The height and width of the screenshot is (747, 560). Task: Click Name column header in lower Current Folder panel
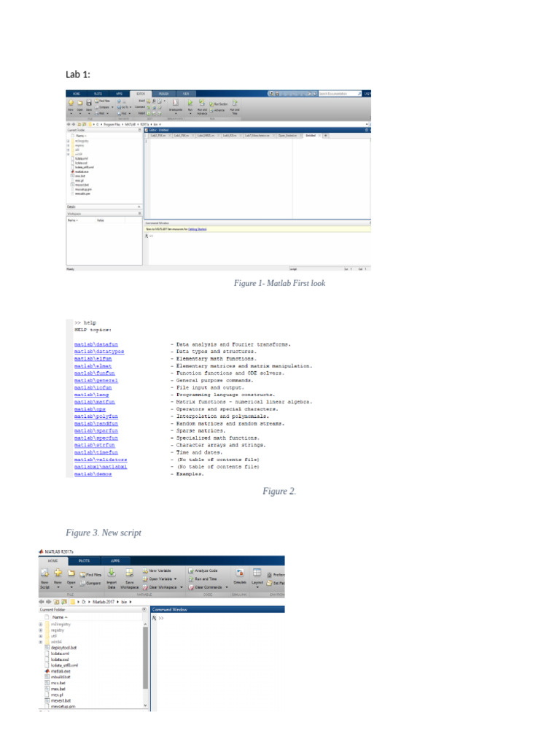(60, 617)
